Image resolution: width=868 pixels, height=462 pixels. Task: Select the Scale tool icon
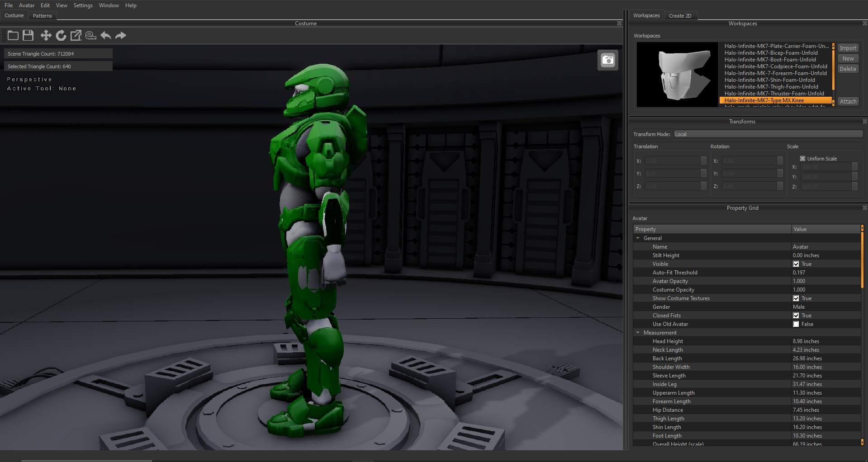(x=76, y=35)
